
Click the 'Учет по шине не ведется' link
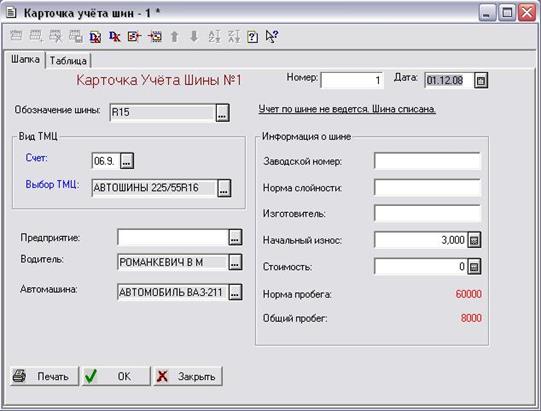point(347,109)
